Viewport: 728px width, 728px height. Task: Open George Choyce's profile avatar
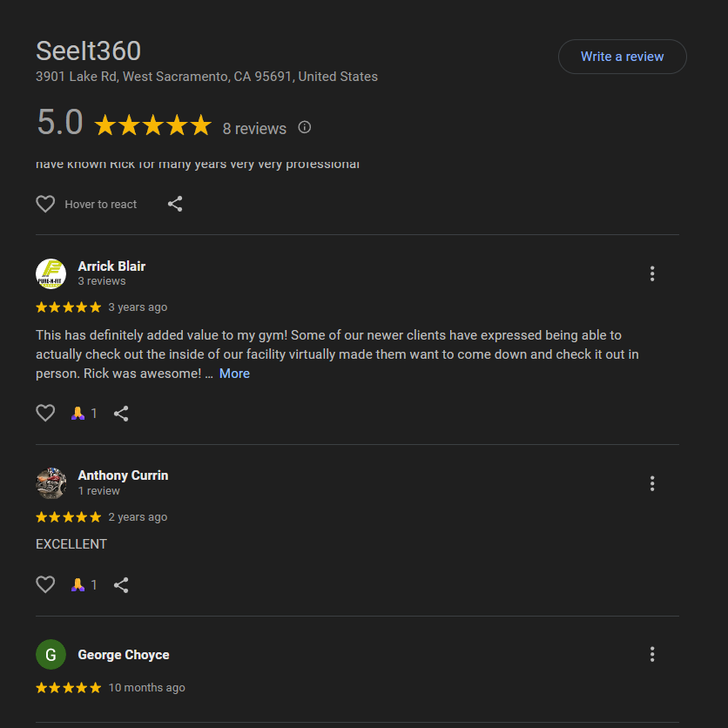click(x=51, y=654)
